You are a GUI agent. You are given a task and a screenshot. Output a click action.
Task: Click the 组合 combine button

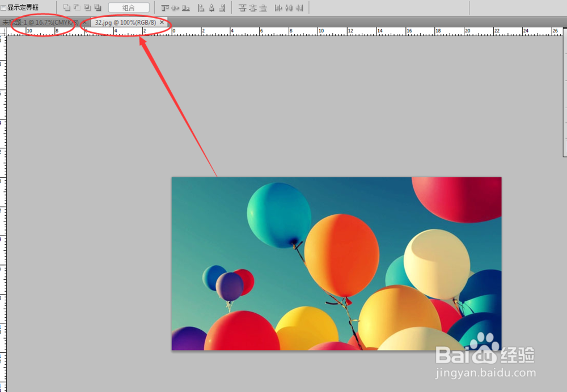(x=129, y=7)
